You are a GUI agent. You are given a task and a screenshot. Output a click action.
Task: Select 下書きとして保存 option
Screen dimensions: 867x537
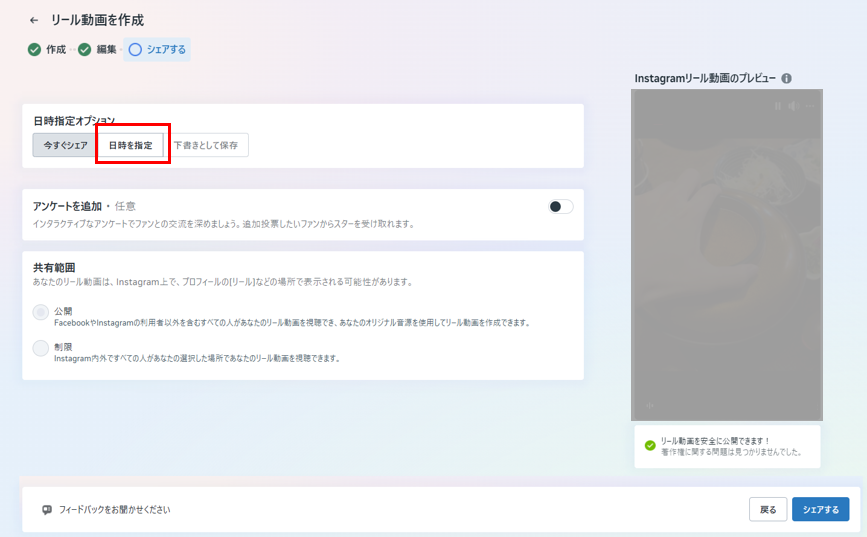pos(206,145)
